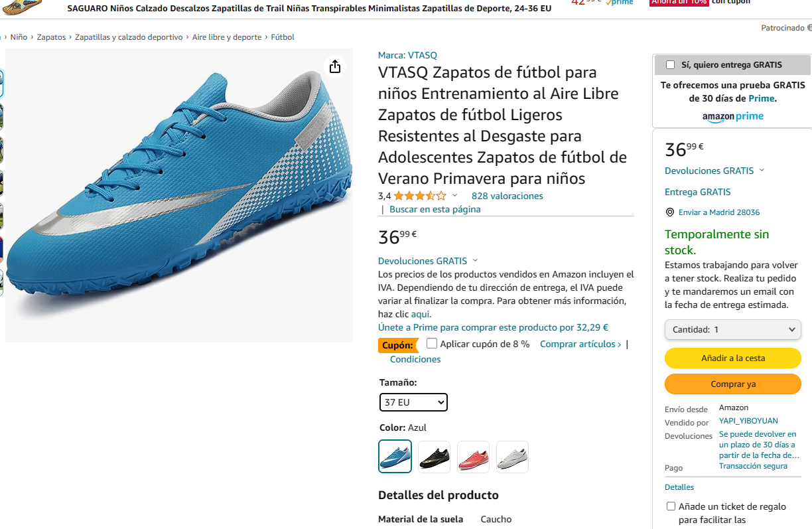This screenshot has width=812, height=529.
Task: Open the 828 valoraciones link
Action: (x=507, y=196)
